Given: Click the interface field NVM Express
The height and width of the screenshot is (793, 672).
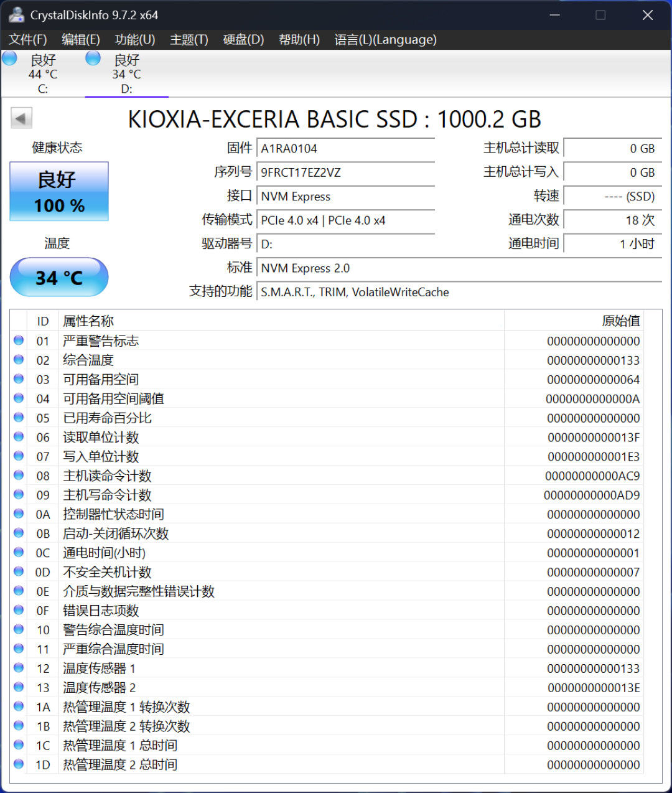Looking at the screenshot, I should (345, 196).
